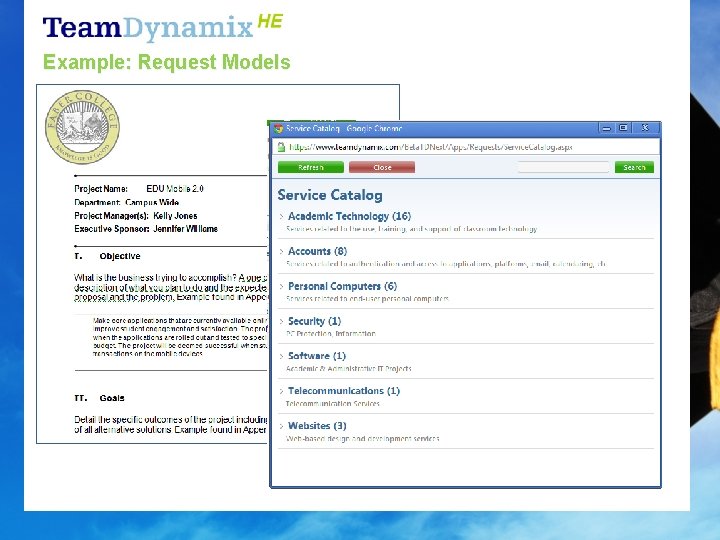Image resolution: width=720 pixels, height=540 pixels.
Task: Click the TeamDynamix HE logo
Action: (x=163, y=27)
